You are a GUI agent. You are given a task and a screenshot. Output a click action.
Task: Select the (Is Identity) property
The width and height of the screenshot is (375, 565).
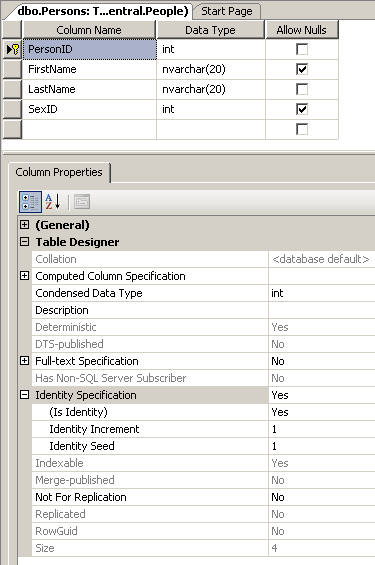(x=150, y=412)
